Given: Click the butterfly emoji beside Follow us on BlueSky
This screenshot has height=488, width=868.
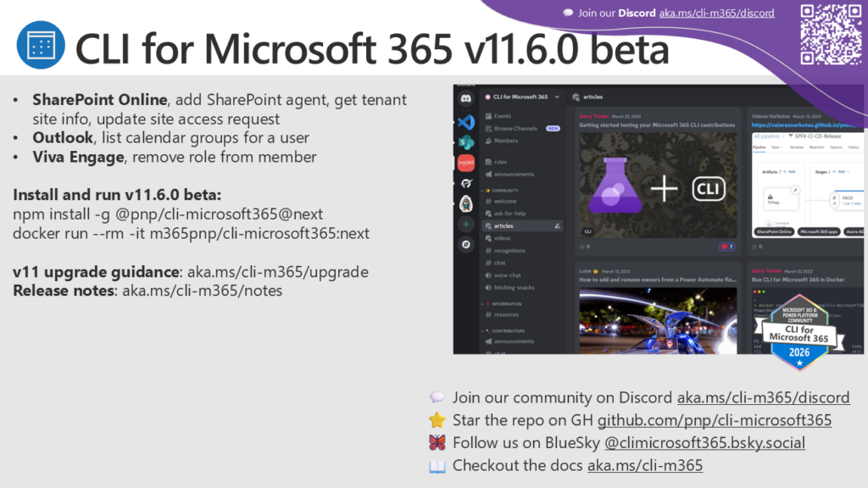Looking at the screenshot, I should tap(437, 442).
